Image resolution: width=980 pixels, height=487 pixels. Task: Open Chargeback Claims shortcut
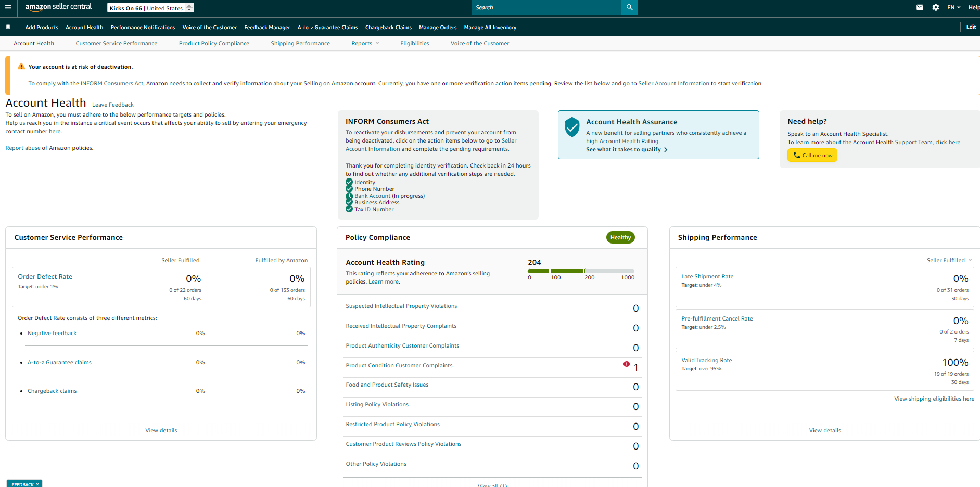click(x=388, y=27)
